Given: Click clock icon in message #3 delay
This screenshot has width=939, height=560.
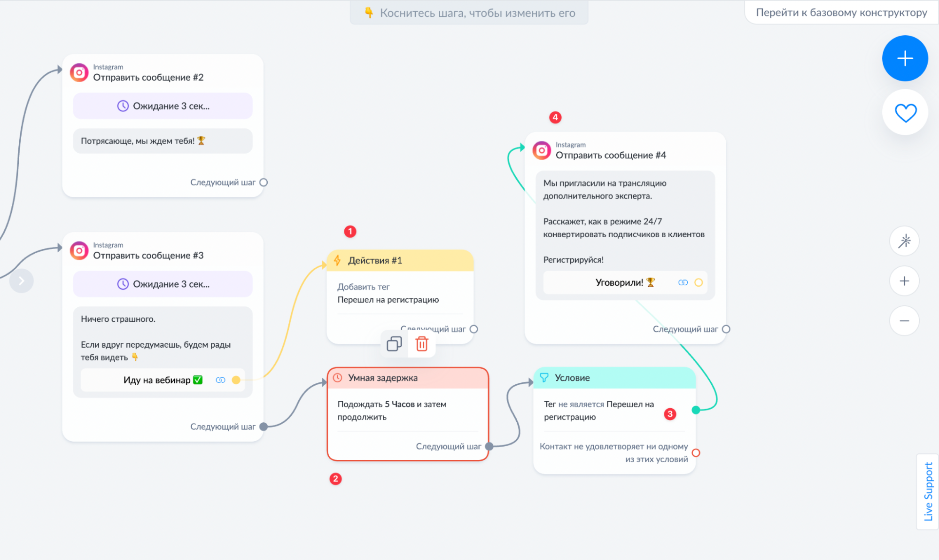Looking at the screenshot, I should (123, 284).
